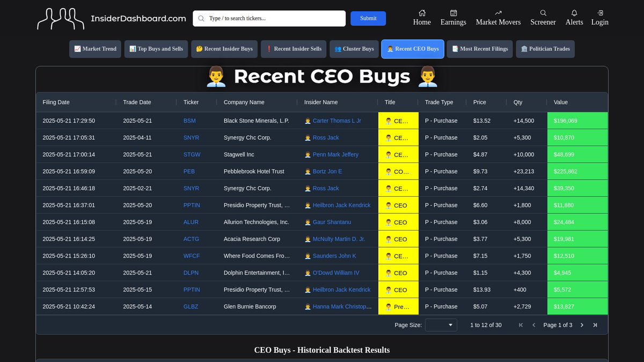Viewport: 644px width, 362px height.
Task: Go to first page of table
Action: pos(521,325)
